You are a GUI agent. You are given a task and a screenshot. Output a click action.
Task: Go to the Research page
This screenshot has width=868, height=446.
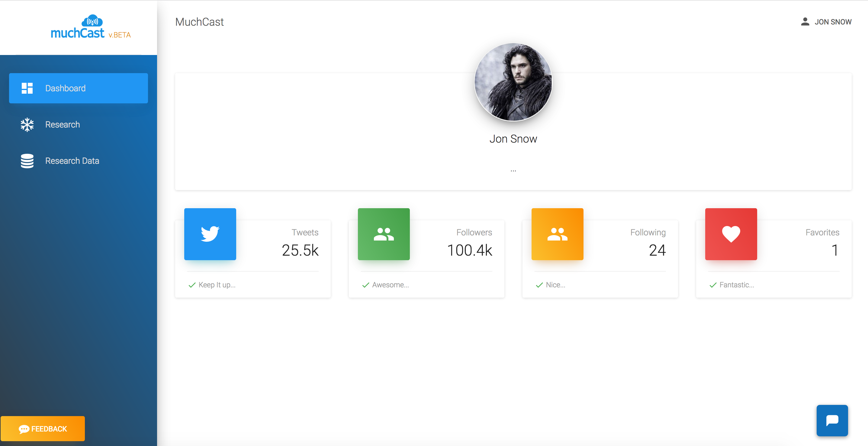(63, 125)
